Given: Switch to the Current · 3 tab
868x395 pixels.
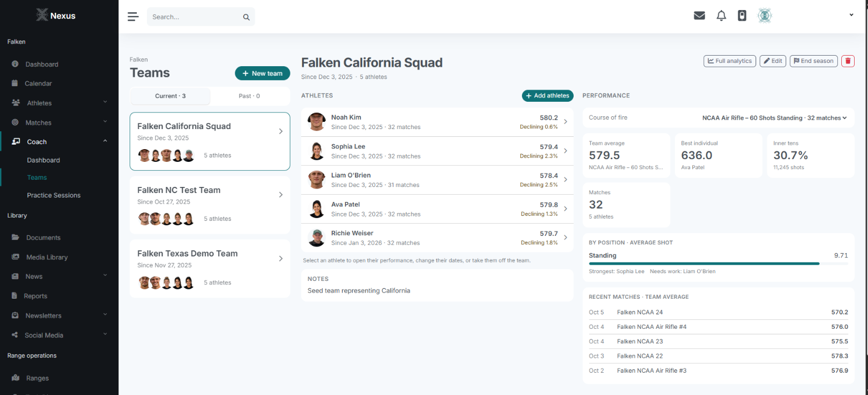Looking at the screenshot, I should click(x=170, y=96).
